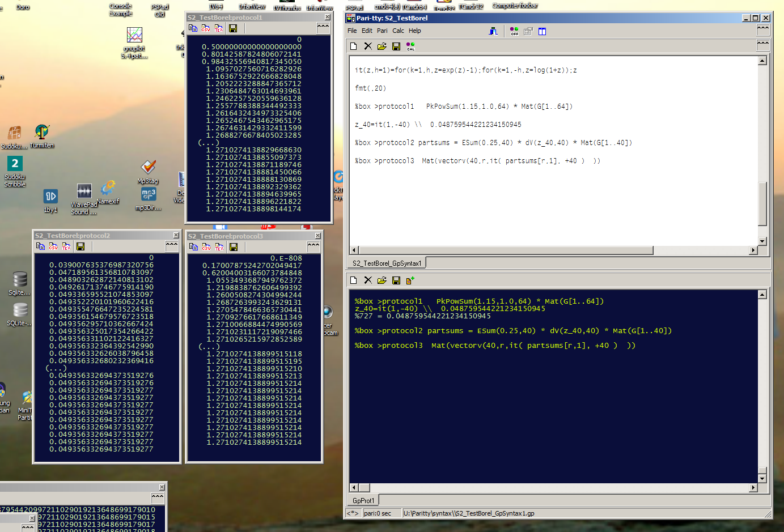Toggle the split-window layout icon
The height and width of the screenshot is (532, 784).
coord(542,31)
